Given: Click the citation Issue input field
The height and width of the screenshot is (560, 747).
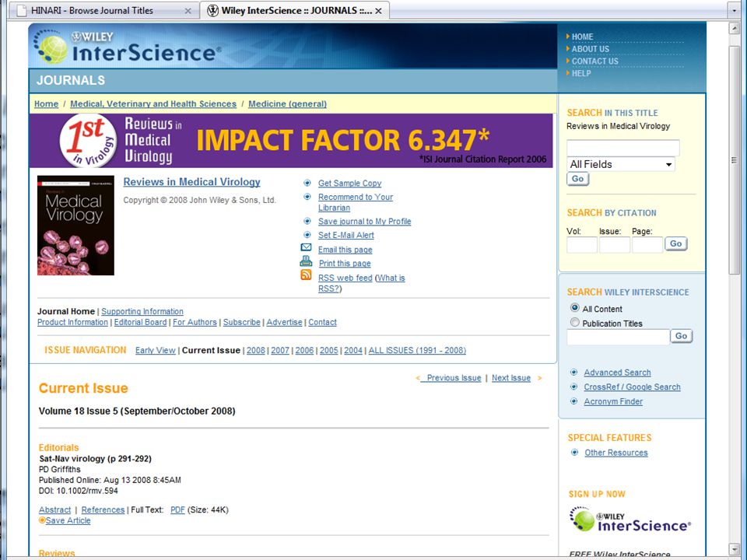Looking at the screenshot, I should click(615, 245).
